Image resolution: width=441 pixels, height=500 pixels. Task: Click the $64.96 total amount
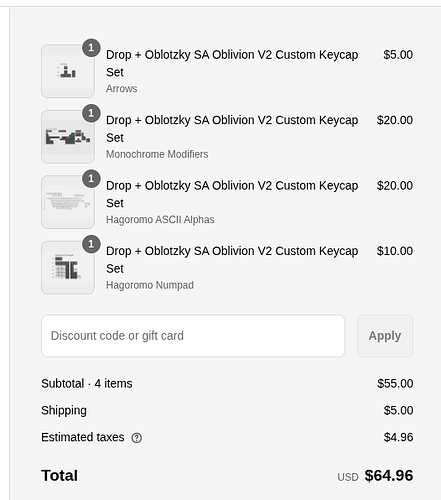[x=389, y=475]
